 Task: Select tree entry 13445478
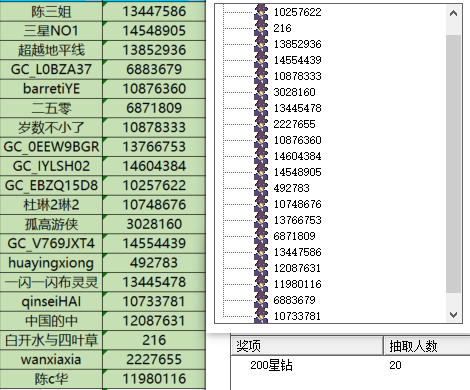click(297, 108)
